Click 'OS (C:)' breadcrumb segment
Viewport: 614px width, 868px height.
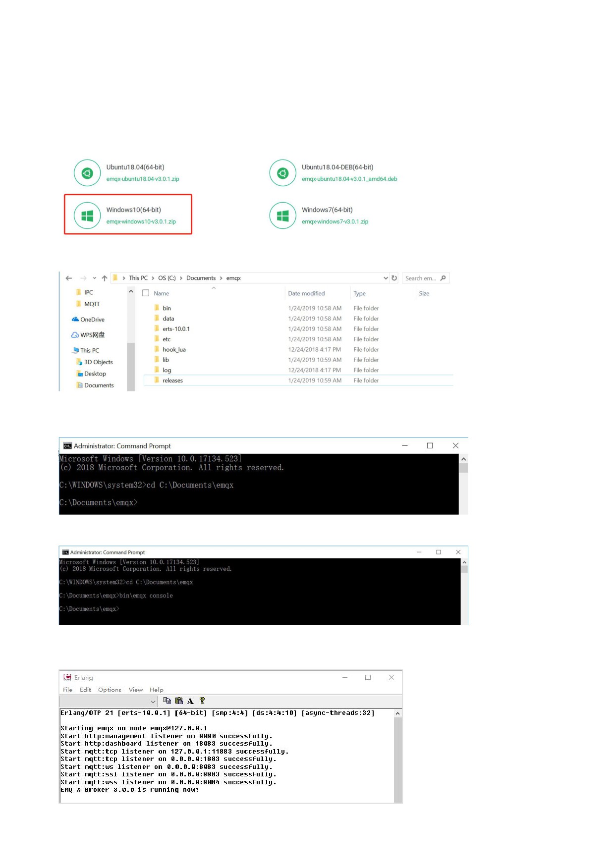point(167,278)
